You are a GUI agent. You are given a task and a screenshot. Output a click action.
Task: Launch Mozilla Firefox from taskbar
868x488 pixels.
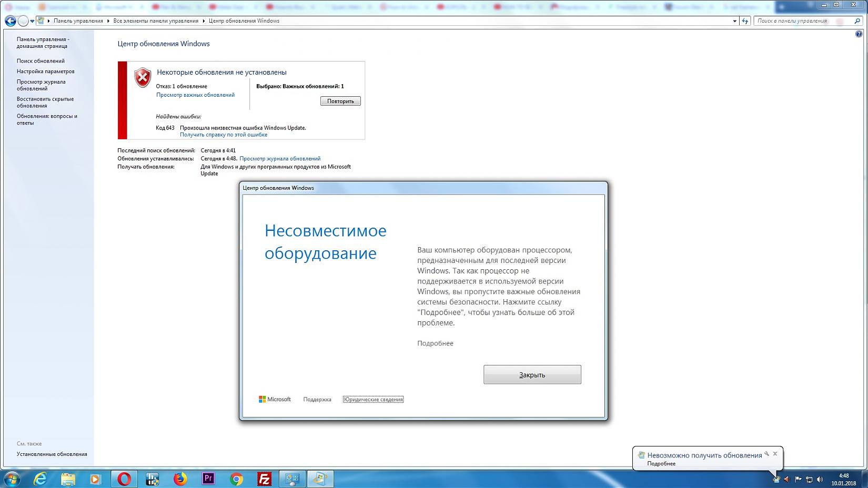tap(180, 479)
